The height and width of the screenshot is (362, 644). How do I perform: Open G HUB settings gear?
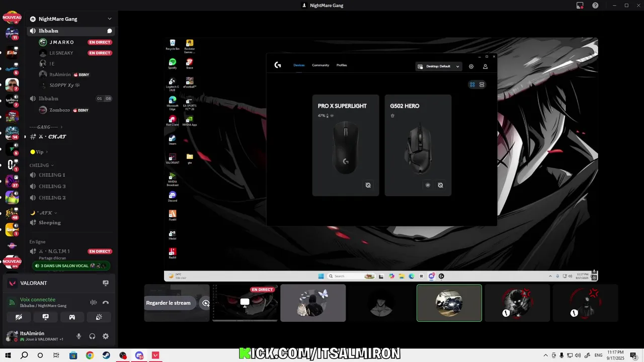[x=471, y=66]
